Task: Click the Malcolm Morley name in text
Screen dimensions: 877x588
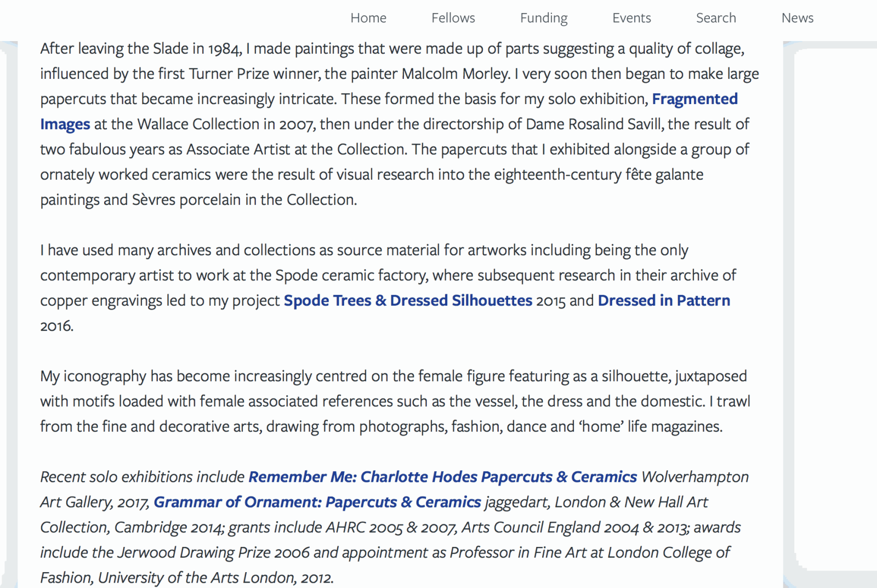Action: (x=455, y=74)
